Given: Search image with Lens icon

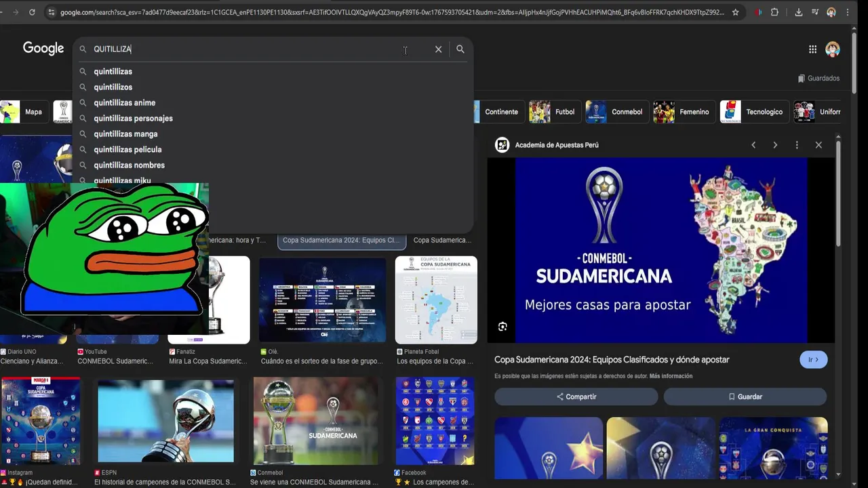Looking at the screenshot, I should [x=502, y=327].
